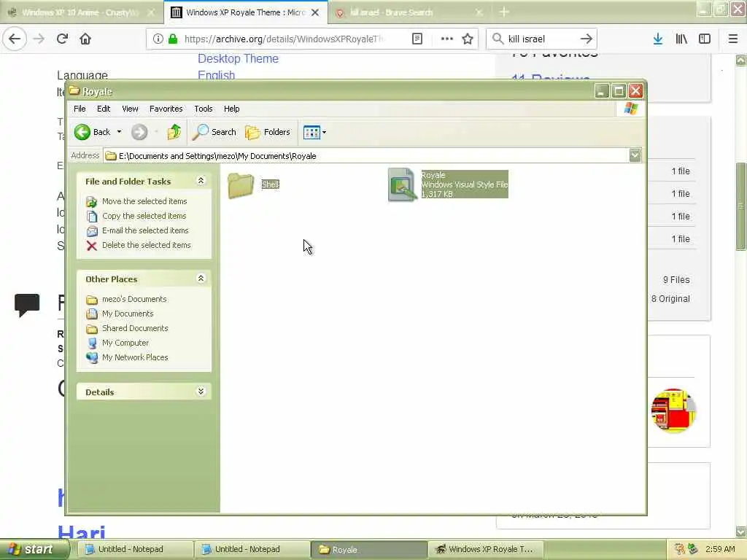The image size is (747, 560).
Task: Open My Network Places link
Action: pyautogui.click(x=135, y=357)
